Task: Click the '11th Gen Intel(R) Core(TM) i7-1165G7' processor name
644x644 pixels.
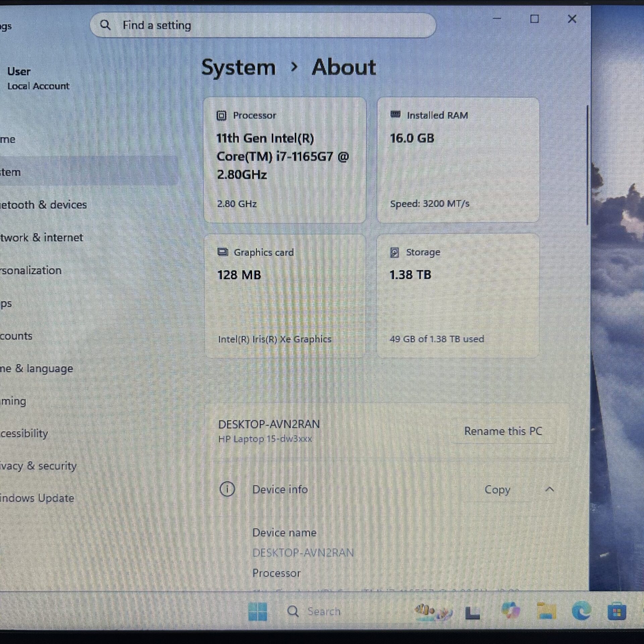Action: click(x=283, y=156)
